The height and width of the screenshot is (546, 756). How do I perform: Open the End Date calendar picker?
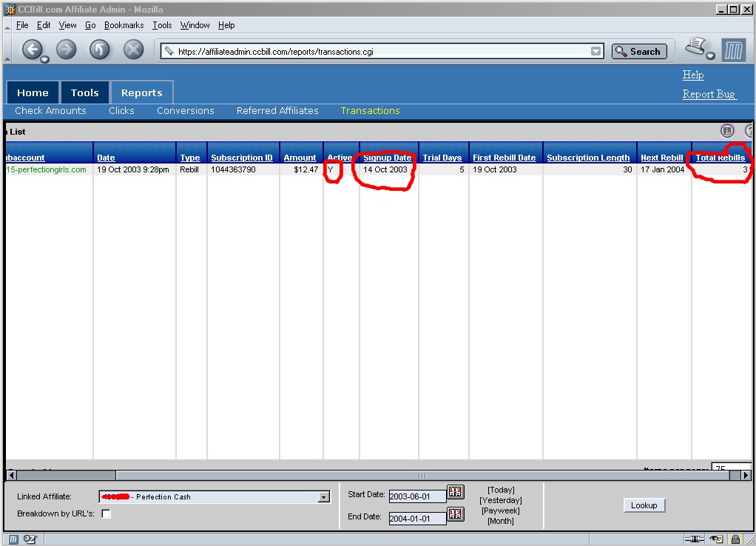(x=456, y=515)
